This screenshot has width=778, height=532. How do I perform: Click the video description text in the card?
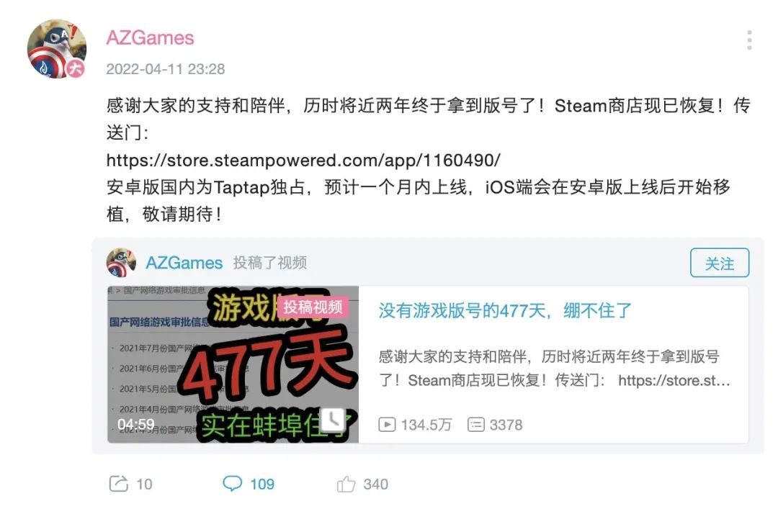(x=554, y=369)
